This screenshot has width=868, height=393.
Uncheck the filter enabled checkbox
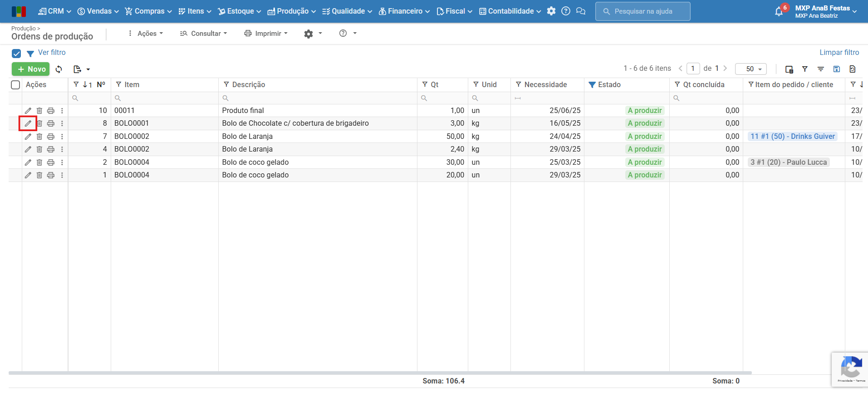click(16, 54)
